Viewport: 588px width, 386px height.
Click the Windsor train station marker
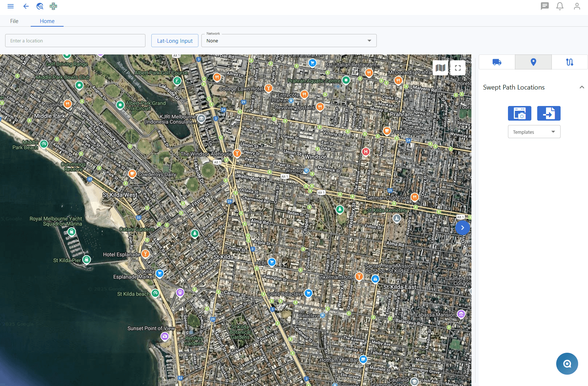[x=307, y=171]
